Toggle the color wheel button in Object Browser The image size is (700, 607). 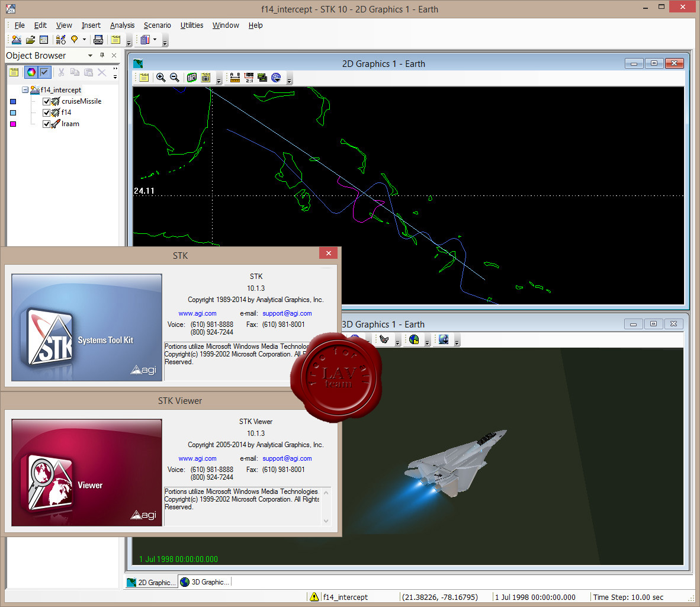(31, 72)
